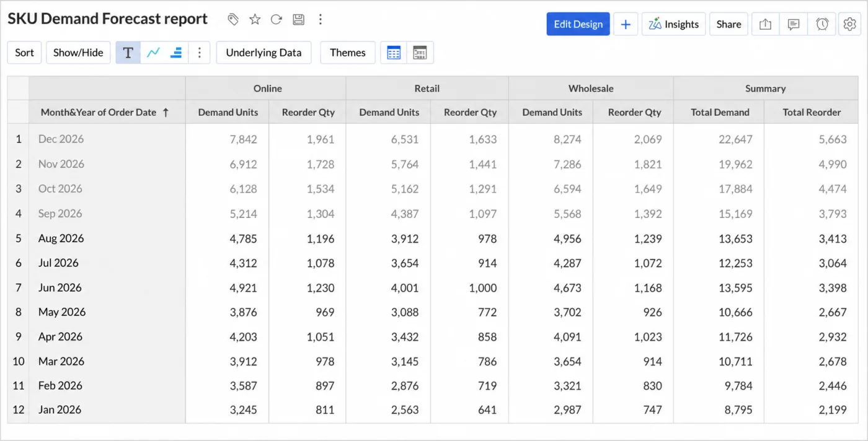Click cell value 2,199 in Jan 2026 row
Screen dimensions: 868x441
coord(833,410)
